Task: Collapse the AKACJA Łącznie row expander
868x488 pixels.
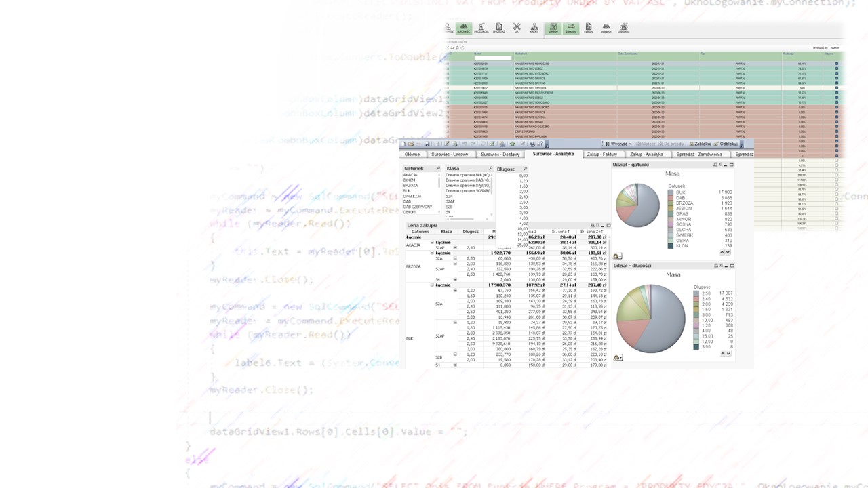Action: 432,243
